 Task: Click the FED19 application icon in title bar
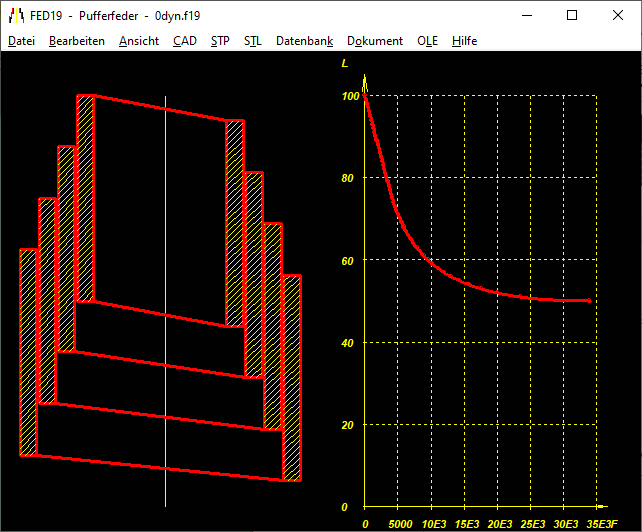[x=15, y=16]
